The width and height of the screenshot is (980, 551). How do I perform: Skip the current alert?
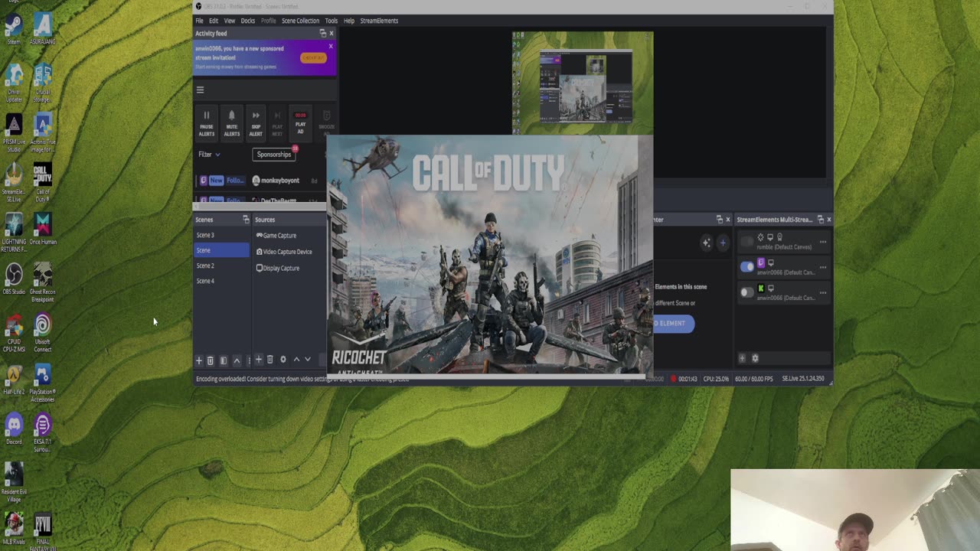(256, 122)
